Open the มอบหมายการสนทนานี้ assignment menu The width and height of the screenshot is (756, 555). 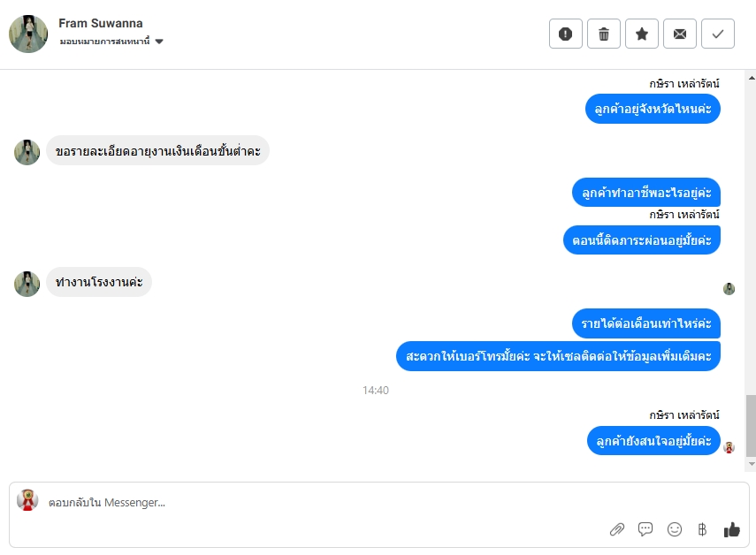(x=111, y=42)
